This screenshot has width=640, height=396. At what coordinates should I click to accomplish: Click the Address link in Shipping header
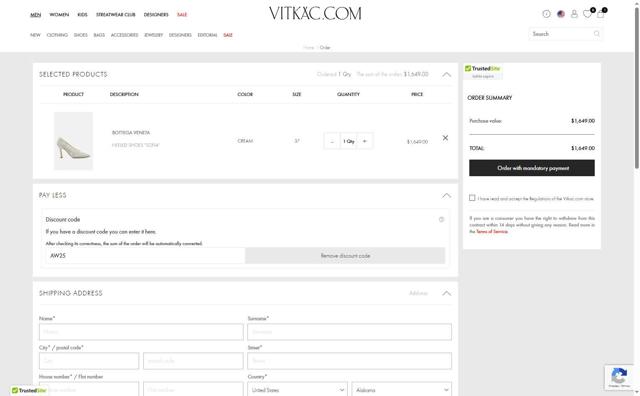point(418,293)
